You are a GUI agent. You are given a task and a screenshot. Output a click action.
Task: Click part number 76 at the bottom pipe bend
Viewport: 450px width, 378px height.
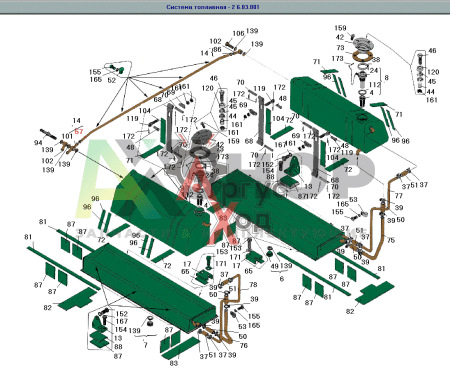[x=244, y=345]
